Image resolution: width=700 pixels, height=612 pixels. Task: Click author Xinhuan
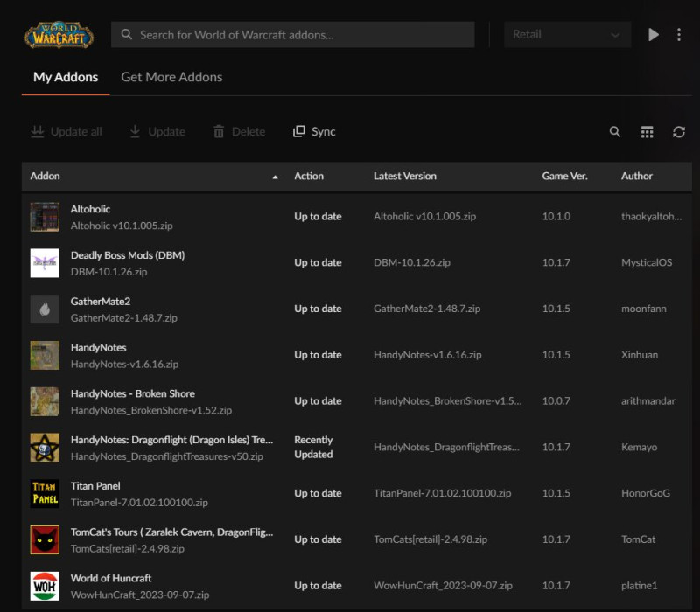pos(640,355)
